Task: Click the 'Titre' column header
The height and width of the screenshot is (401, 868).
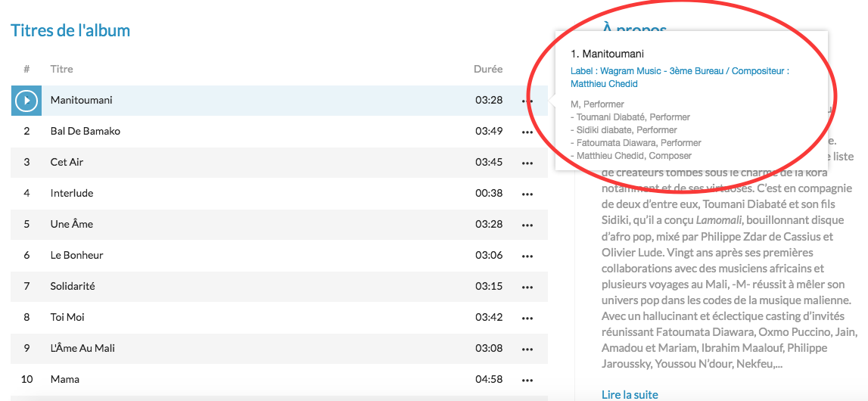Action: [x=61, y=69]
